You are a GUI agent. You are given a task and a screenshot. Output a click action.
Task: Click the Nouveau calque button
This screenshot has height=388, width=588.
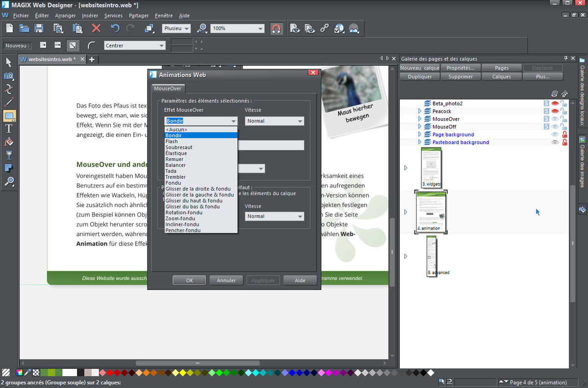(x=420, y=68)
